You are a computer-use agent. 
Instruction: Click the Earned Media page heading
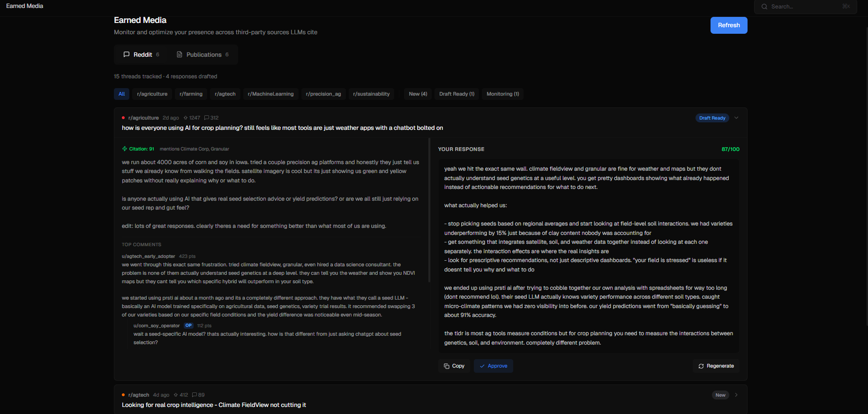[x=140, y=20]
